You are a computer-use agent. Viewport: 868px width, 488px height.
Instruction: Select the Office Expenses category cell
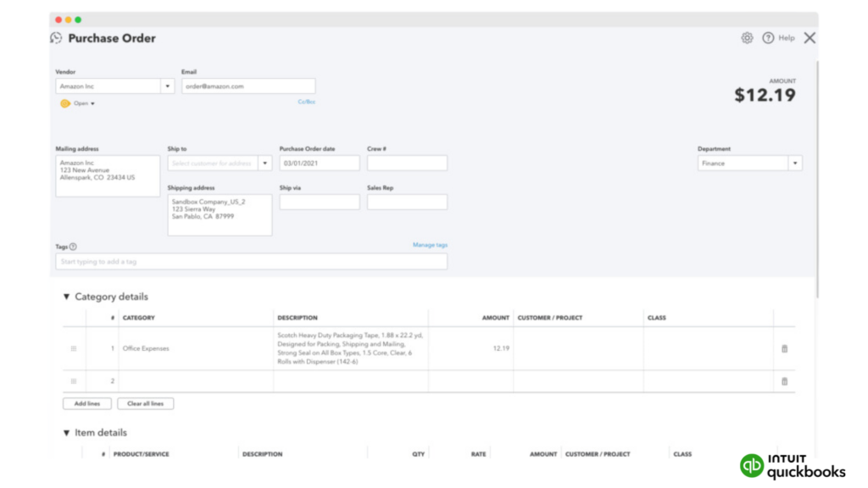(x=196, y=348)
